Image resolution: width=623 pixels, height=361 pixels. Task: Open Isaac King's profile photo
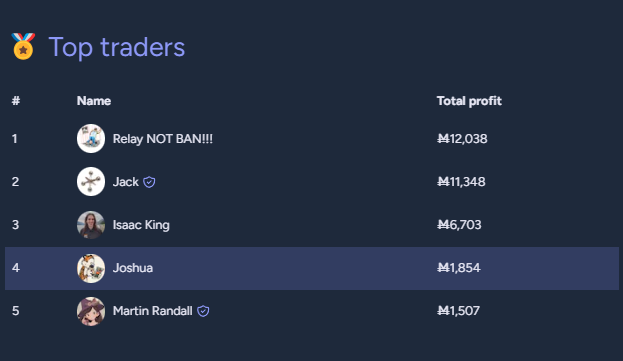click(91, 225)
